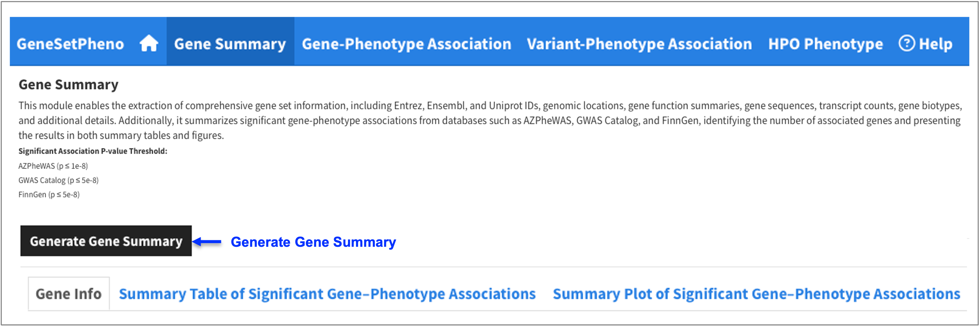The image size is (980, 326).
Task: Click Generate Gene Summary button
Action: [x=106, y=241]
